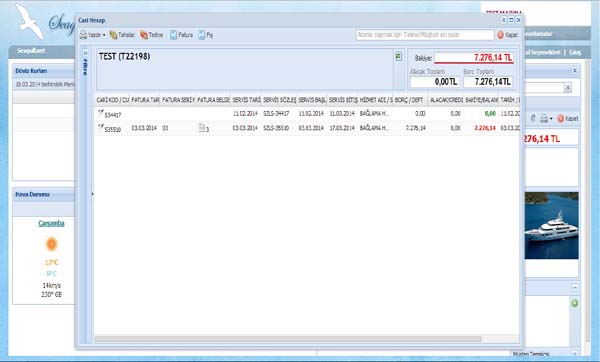Image resolution: width=600 pixels, height=362 pixels.
Task: Click the SeagullNet tab in background page
Action: tap(31, 51)
